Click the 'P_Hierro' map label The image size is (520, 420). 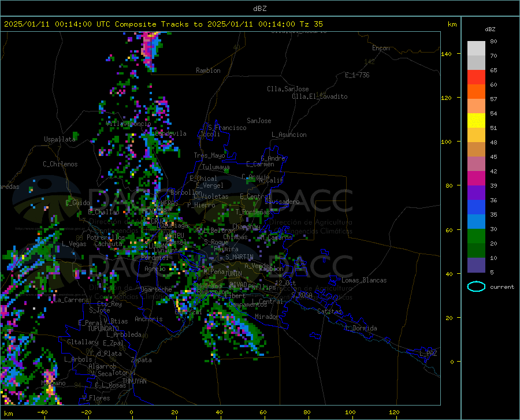201,205
